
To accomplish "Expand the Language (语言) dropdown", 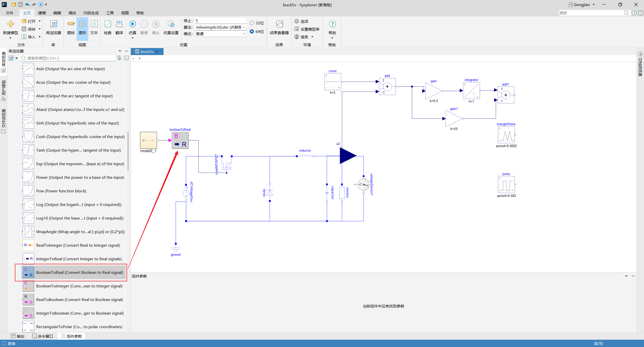I will [x=312, y=37].
